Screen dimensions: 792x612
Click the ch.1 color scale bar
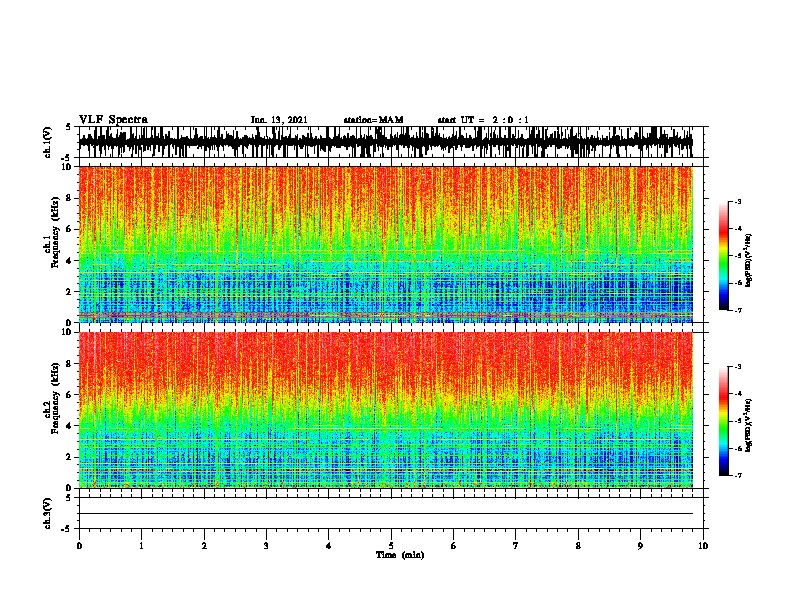tap(724, 256)
